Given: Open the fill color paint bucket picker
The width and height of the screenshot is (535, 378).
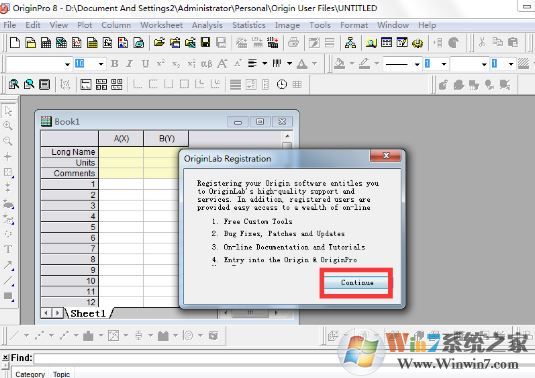Looking at the screenshot, I should (339, 63).
